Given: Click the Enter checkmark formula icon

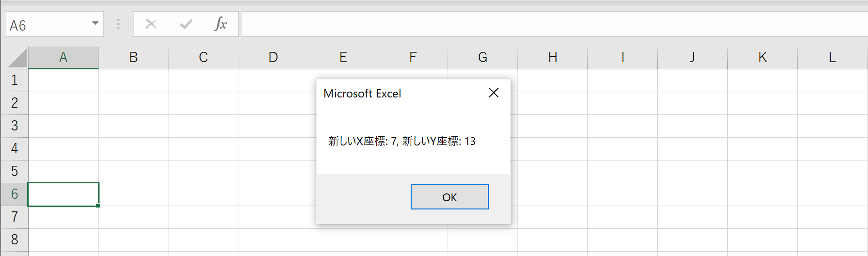Looking at the screenshot, I should [186, 24].
